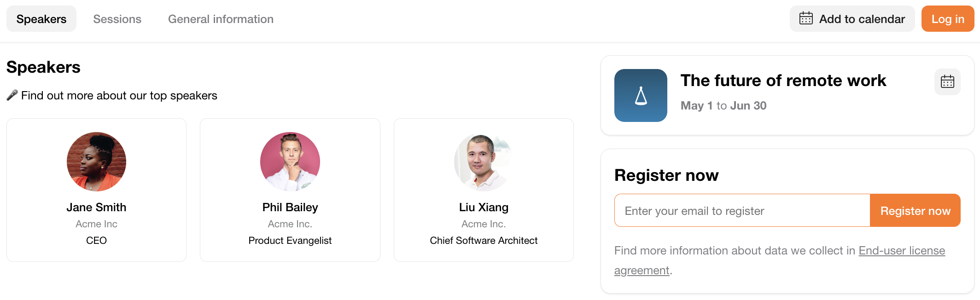Open Liu Xiang's profile photo

click(484, 162)
